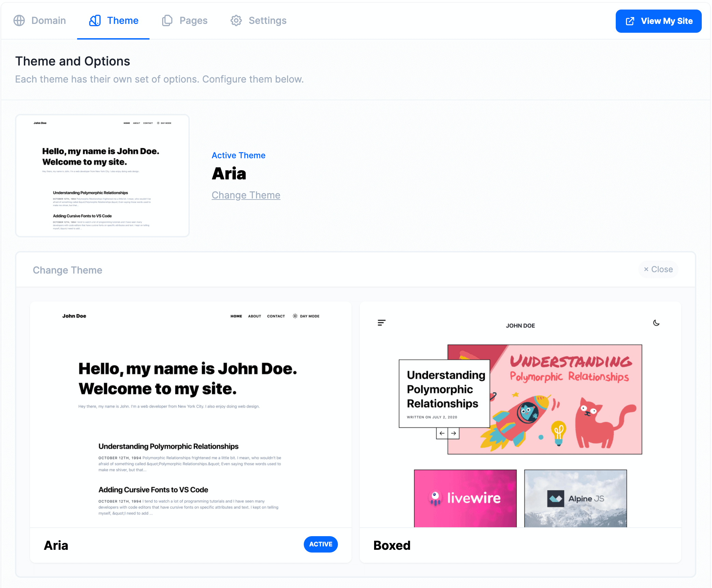Collapse the Change Theme panel

(x=658, y=269)
